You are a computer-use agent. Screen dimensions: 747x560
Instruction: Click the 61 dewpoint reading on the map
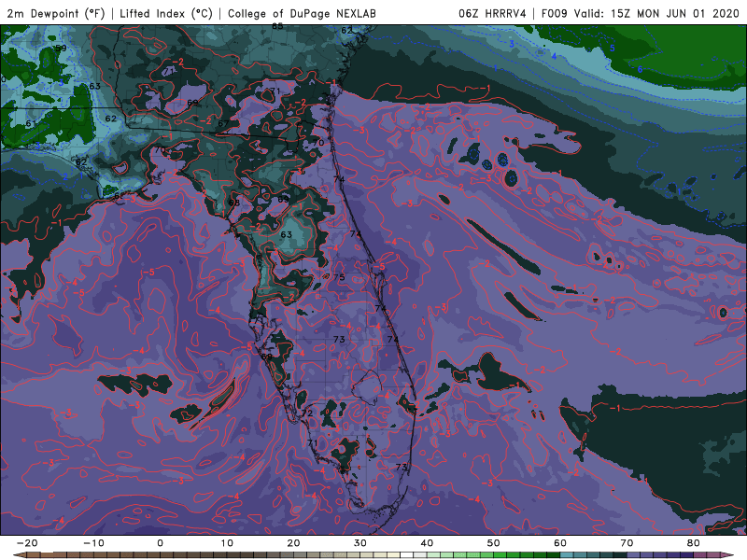tap(31, 124)
